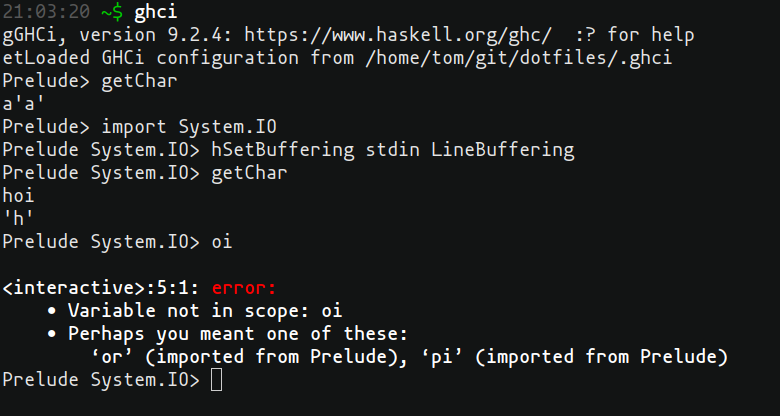This screenshot has height=416, width=780.
Task: Click the 21:03:20 timestamp in the shell prompt
Action: [40, 12]
